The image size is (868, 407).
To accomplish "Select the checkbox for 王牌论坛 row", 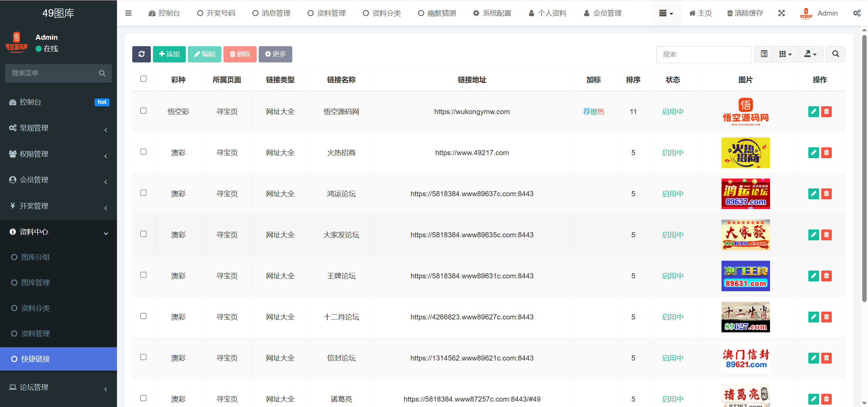I will tap(143, 275).
